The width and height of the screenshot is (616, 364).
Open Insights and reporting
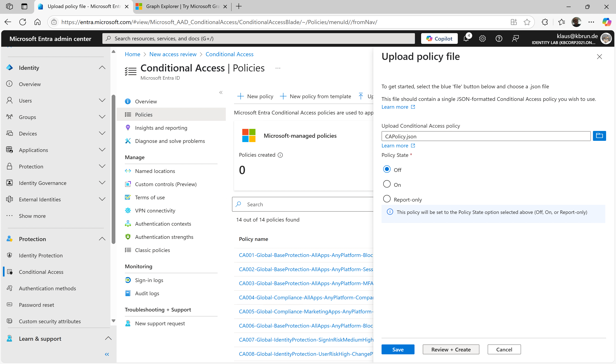161,128
